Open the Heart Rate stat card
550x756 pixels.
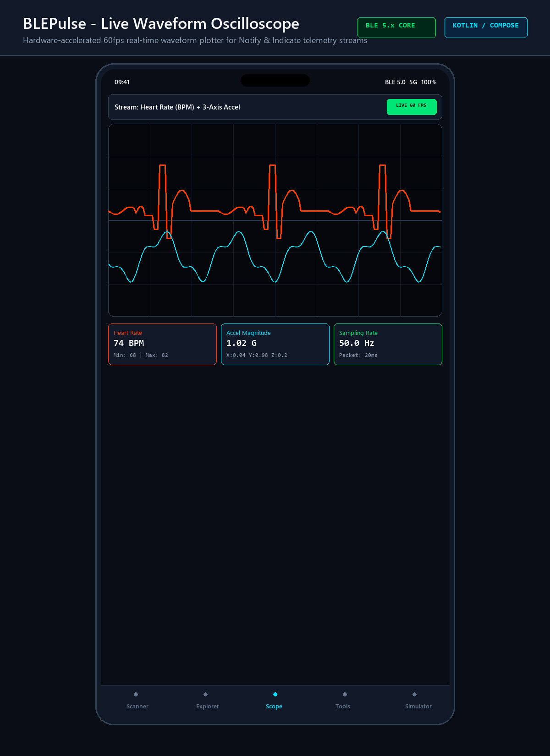(162, 344)
